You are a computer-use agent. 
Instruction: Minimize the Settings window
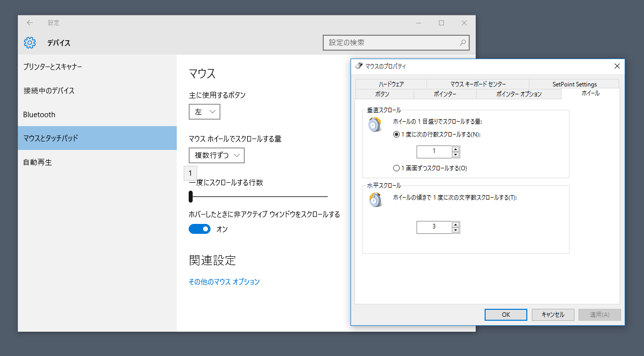click(419, 23)
